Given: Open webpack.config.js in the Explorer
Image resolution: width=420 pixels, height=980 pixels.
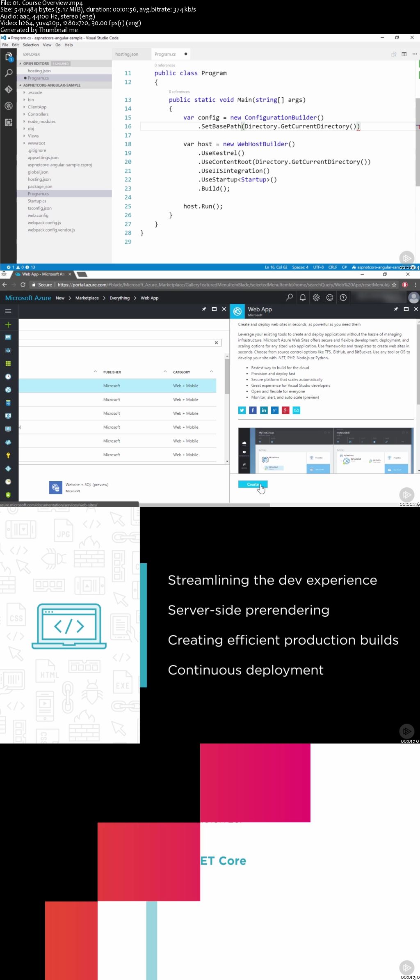Looking at the screenshot, I should click(44, 223).
